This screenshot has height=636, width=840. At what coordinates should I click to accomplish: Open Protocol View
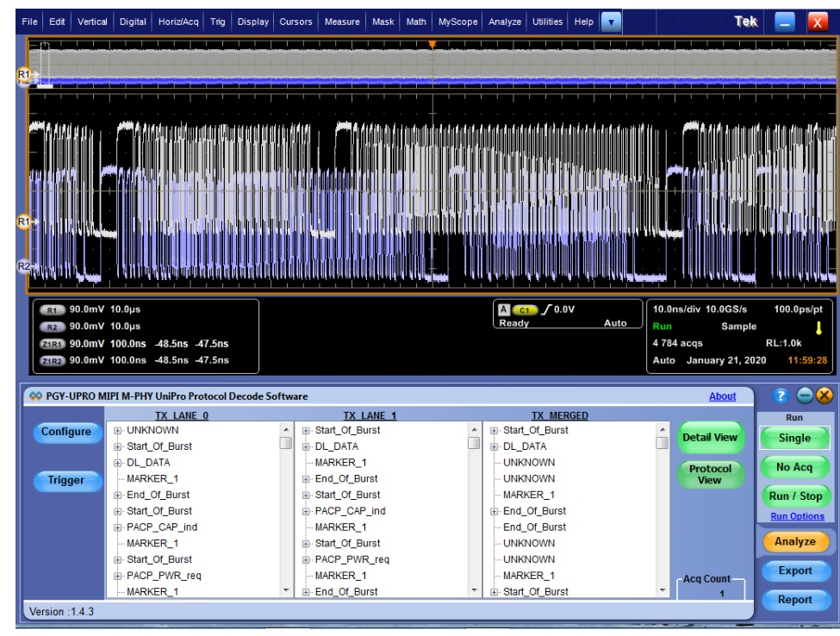(x=710, y=474)
